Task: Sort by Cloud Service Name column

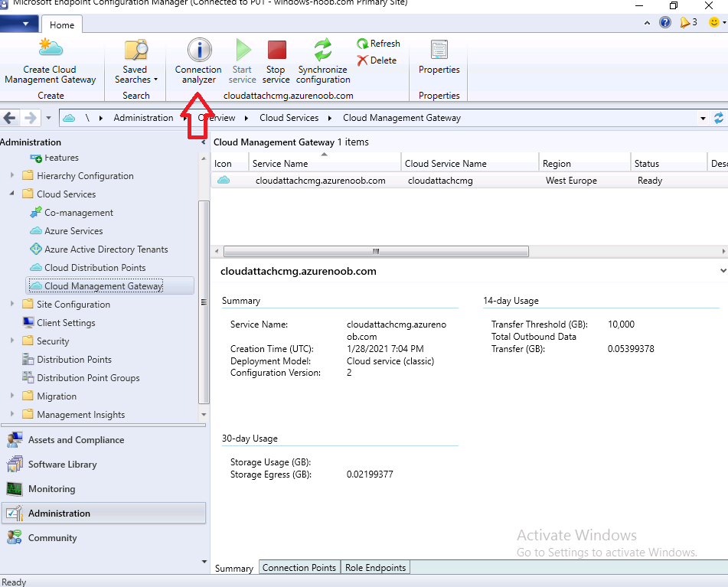Action: [x=469, y=163]
